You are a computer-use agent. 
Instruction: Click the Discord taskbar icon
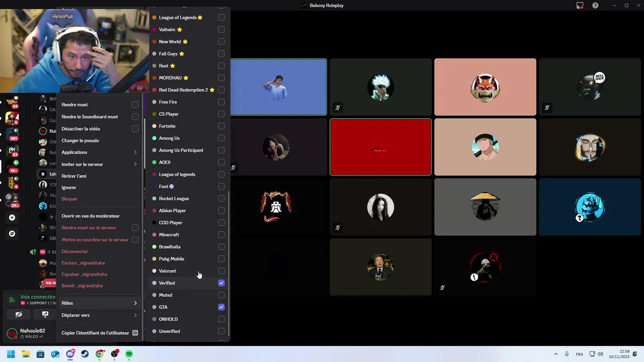pos(70,354)
